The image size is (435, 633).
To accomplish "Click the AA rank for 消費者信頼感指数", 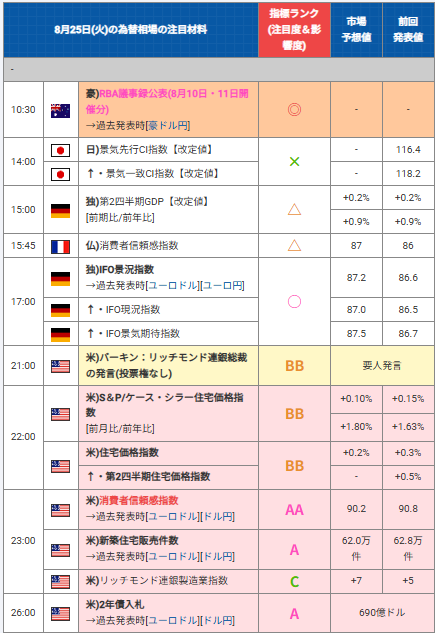I will pyautogui.click(x=294, y=510).
